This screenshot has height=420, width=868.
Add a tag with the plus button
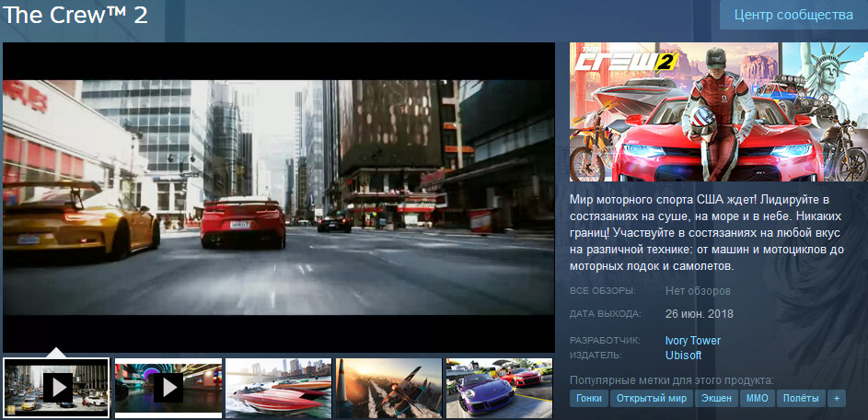(x=837, y=399)
